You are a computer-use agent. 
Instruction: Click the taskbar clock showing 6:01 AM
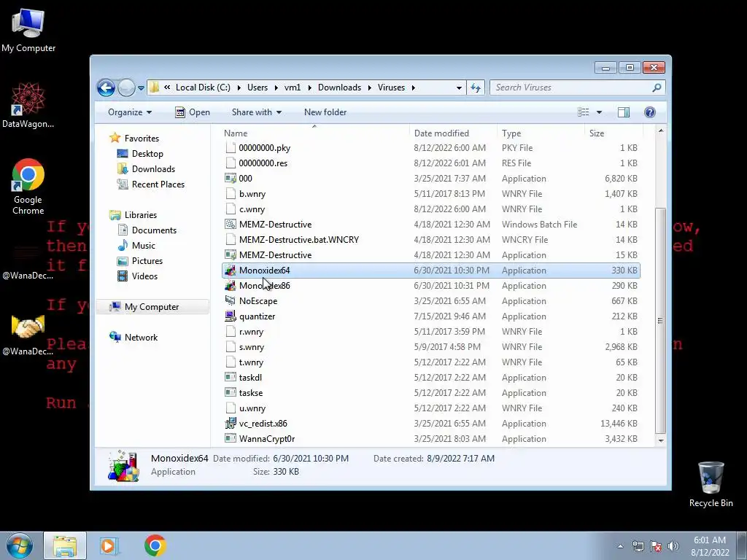710,546
